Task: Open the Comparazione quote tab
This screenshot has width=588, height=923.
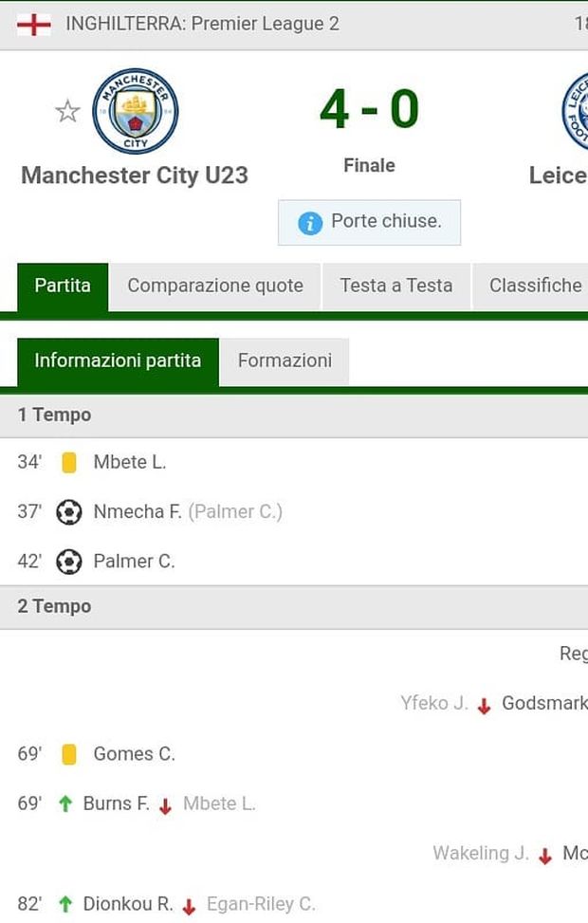Action: [x=215, y=286]
